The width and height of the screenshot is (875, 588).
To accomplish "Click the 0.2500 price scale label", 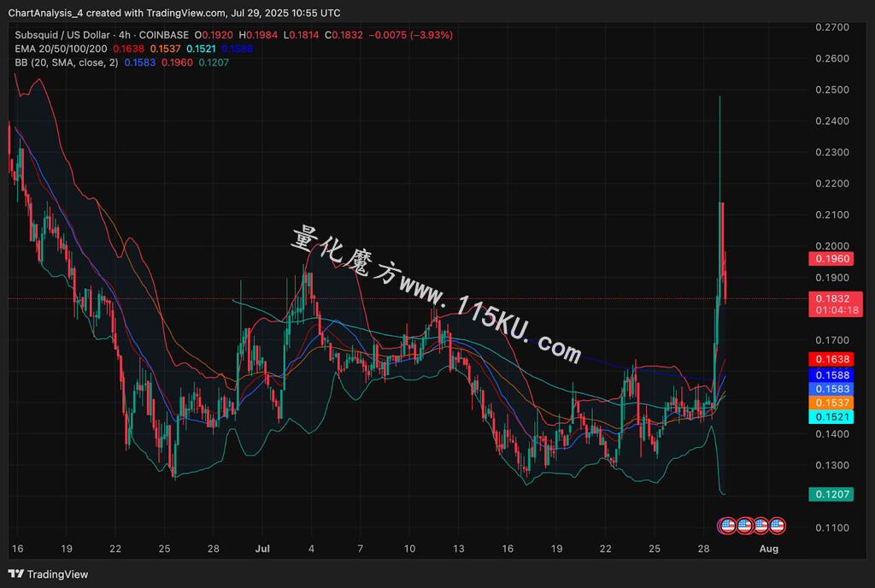I will 832,90.
